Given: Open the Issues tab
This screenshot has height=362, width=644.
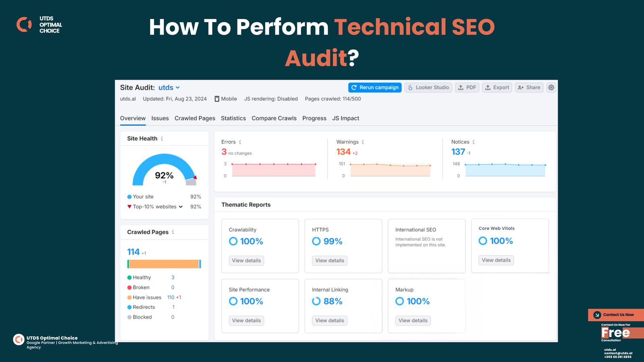Looking at the screenshot, I should (160, 118).
